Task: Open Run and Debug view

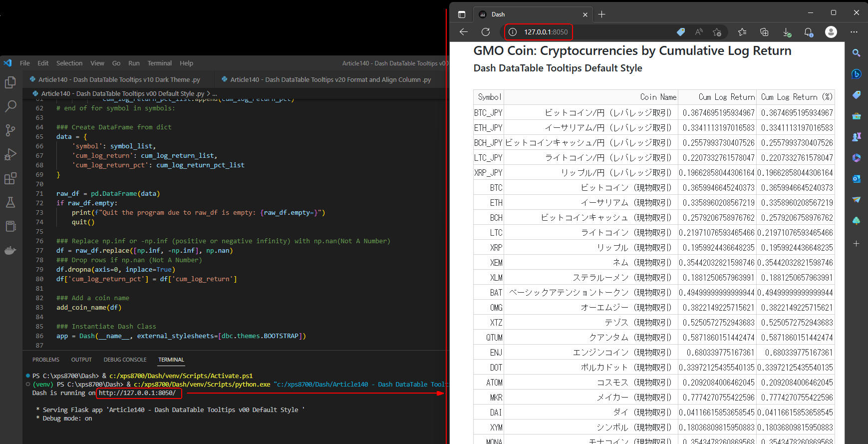Action: (10, 154)
